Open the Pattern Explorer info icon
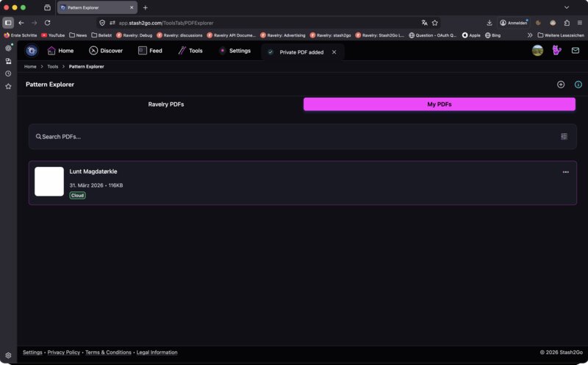 pyautogui.click(x=578, y=85)
